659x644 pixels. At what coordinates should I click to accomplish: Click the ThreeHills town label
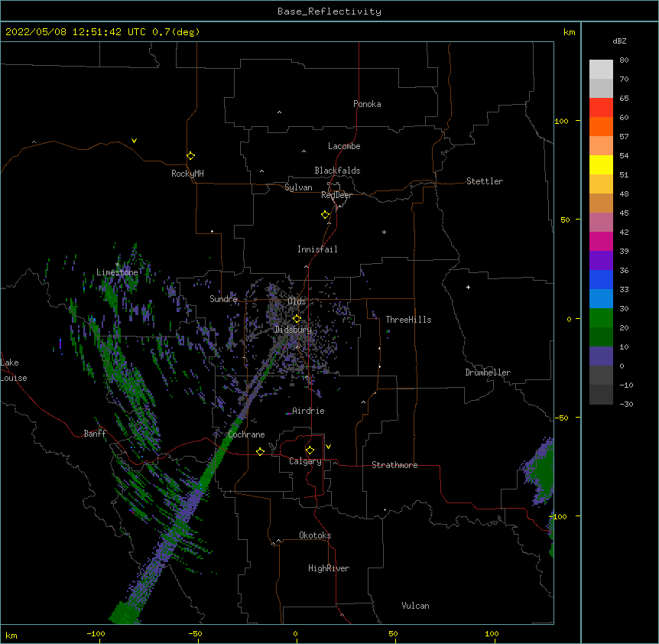tap(408, 320)
